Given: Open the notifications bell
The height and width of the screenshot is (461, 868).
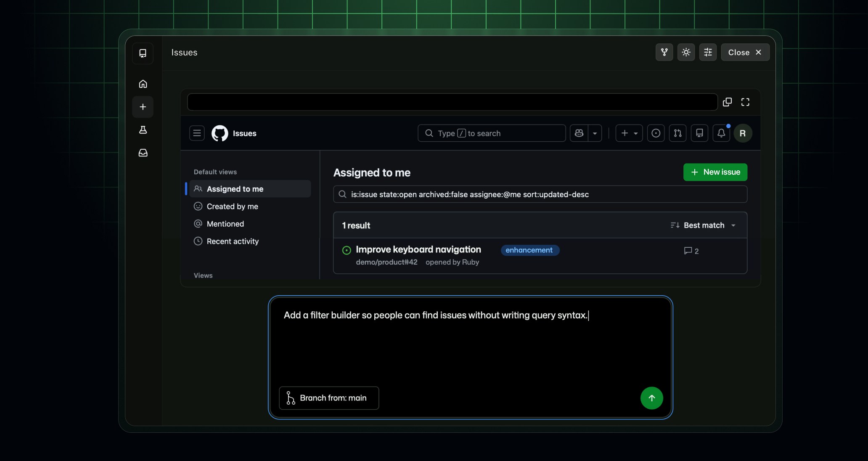Looking at the screenshot, I should (x=721, y=133).
